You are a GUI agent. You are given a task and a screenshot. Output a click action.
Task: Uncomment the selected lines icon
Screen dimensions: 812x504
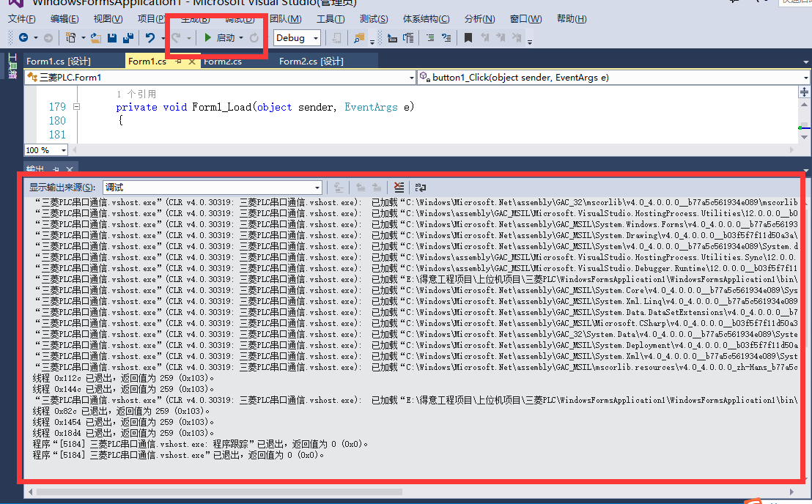(446, 38)
